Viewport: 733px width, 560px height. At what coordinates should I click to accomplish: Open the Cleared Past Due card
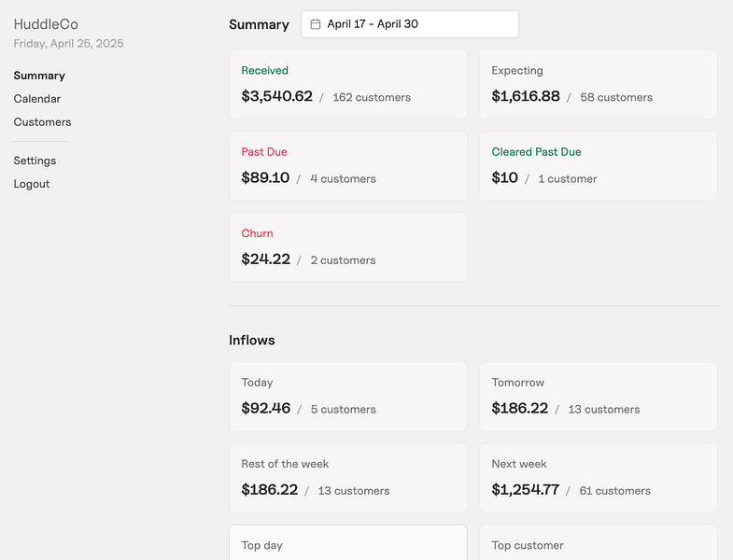pos(598,165)
